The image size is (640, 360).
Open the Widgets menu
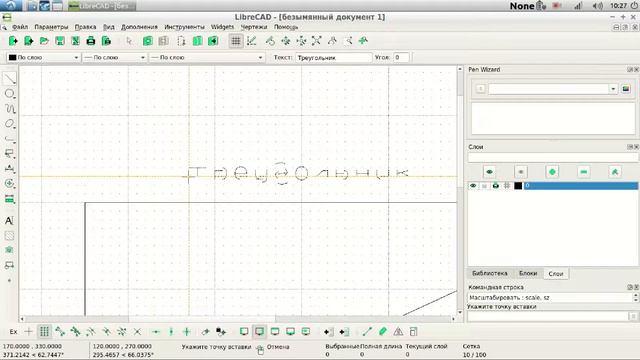tap(222, 27)
